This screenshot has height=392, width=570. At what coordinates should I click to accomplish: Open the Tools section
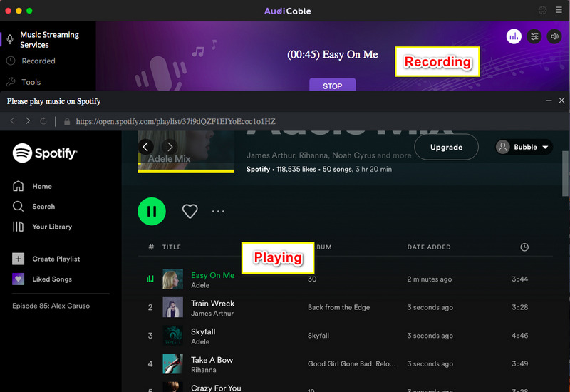point(31,82)
